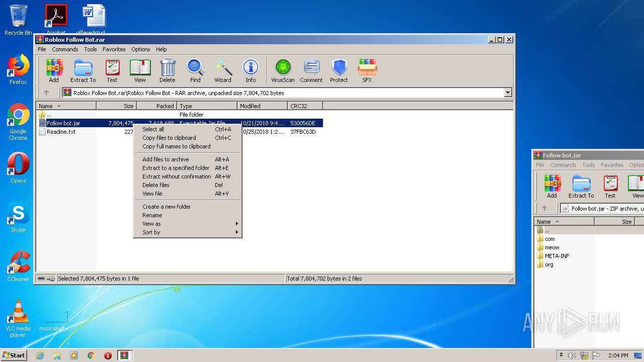Expand the Sort by submenu
Viewport: 644px width, 362px height.
tap(187, 232)
